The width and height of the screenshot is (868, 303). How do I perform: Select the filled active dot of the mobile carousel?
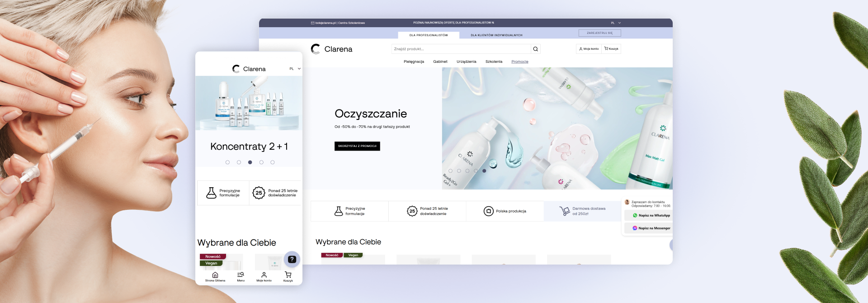pyautogui.click(x=250, y=162)
